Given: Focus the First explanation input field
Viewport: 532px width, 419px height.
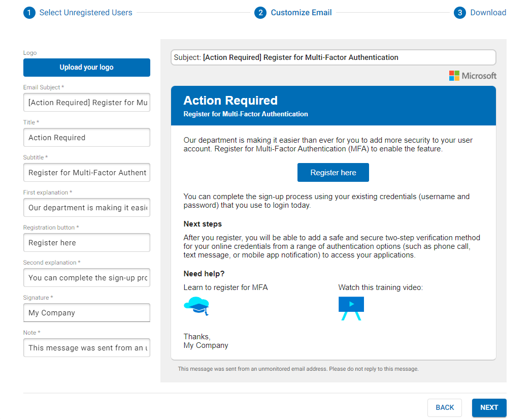Looking at the screenshot, I should click(x=86, y=207).
